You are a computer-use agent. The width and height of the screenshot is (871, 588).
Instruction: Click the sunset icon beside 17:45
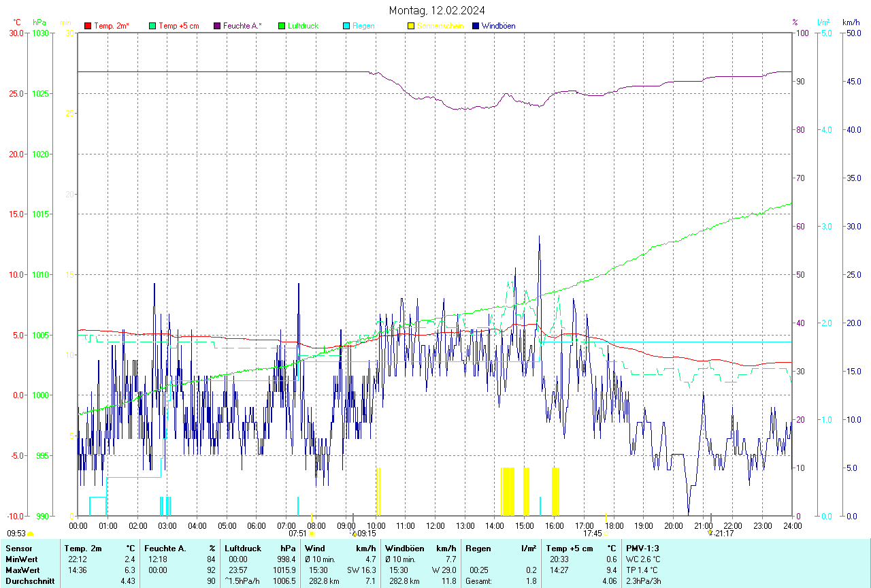606,534
